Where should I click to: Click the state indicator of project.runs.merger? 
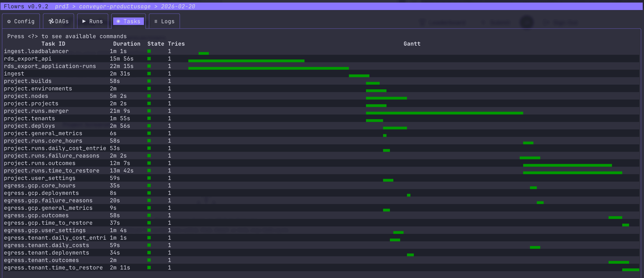[x=149, y=111]
